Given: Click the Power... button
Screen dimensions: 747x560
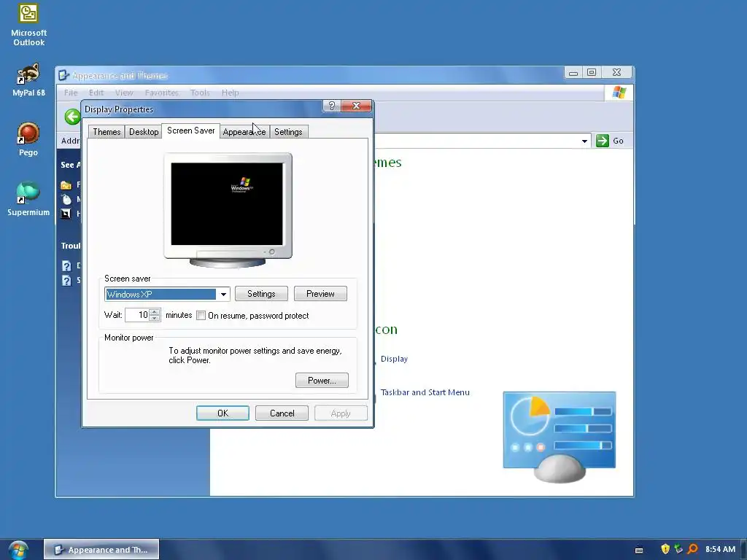Looking at the screenshot, I should click(322, 381).
